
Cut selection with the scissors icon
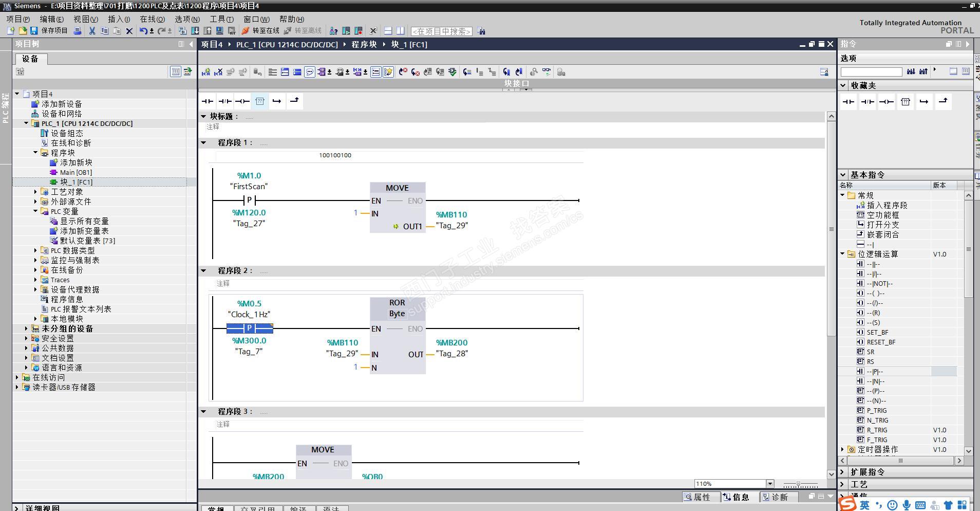(x=92, y=31)
